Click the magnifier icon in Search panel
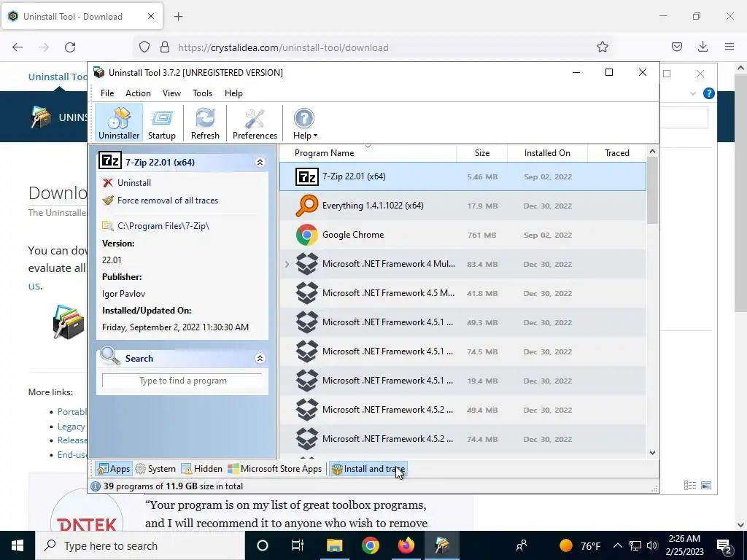 tap(110, 356)
